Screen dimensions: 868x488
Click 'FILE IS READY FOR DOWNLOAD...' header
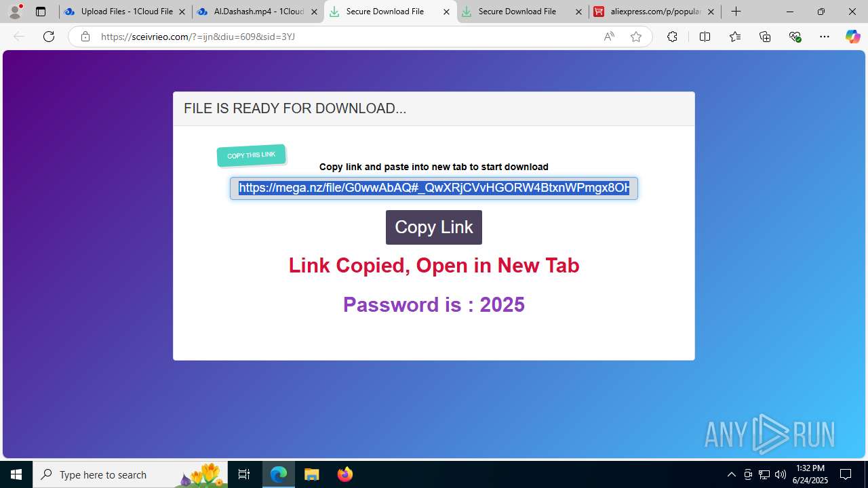(295, 108)
